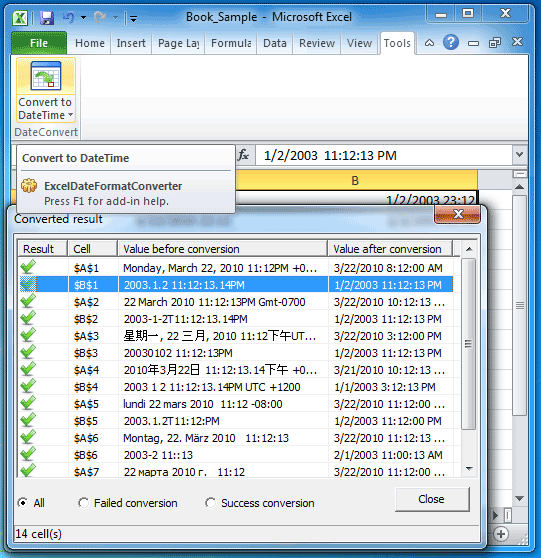Screen dimensions: 541x558
Task: Open the Undo history dropdown arrow
Action: pyautogui.click(x=83, y=17)
